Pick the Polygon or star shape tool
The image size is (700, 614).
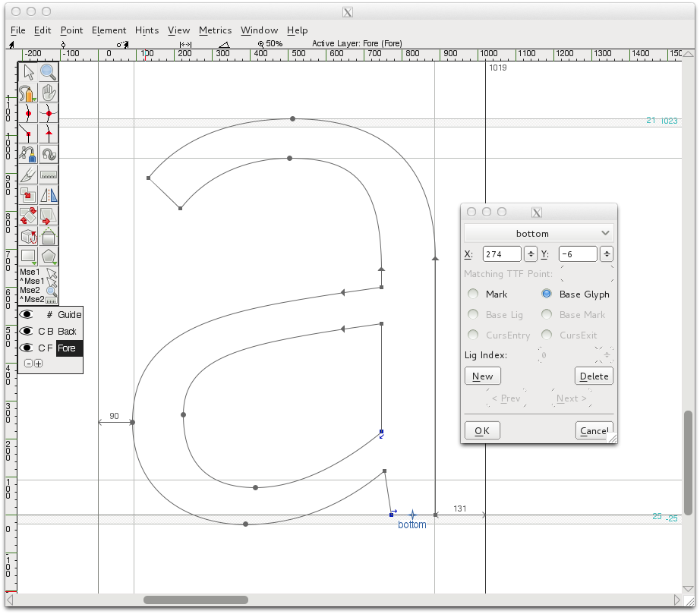[49, 257]
